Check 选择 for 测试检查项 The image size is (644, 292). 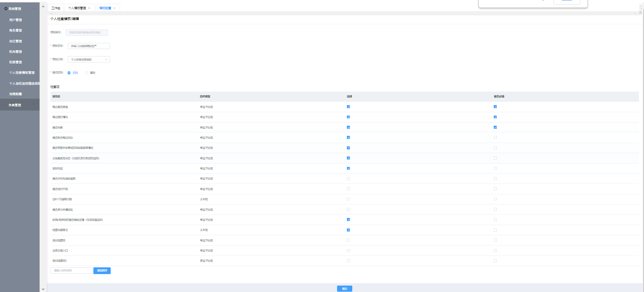tap(348, 240)
